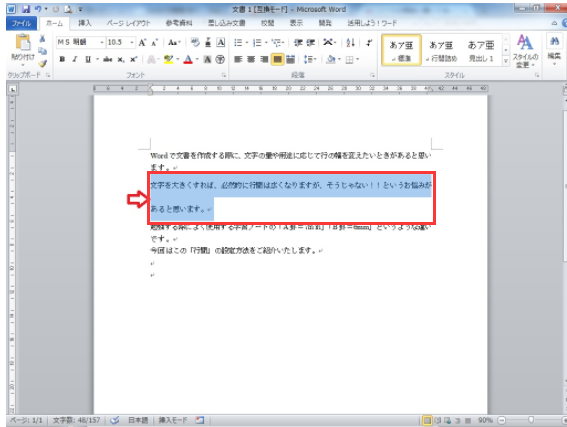This screenshot has width=567, height=427.
Task: Click the Clear Formatting eraser icon
Action: (195, 42)
